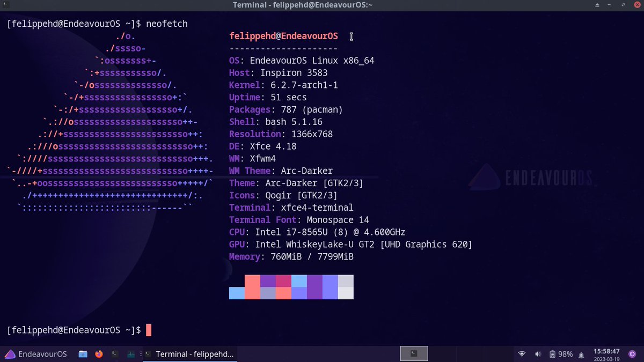Open the volume control icon
This screenshot has width=644, height=362.
pos(538,354)
